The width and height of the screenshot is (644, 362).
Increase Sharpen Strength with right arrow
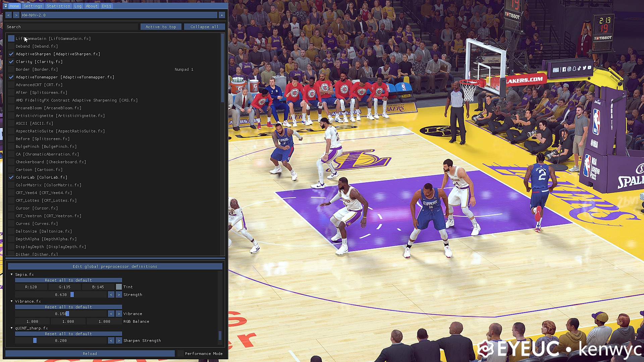coord(119,341)
